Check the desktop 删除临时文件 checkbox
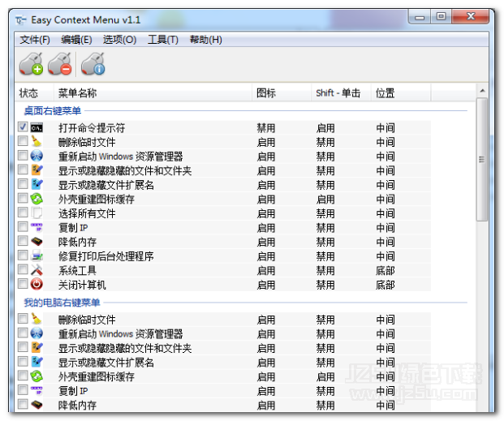The width and height of the screenshot is (504, 421). coord(23,141)
